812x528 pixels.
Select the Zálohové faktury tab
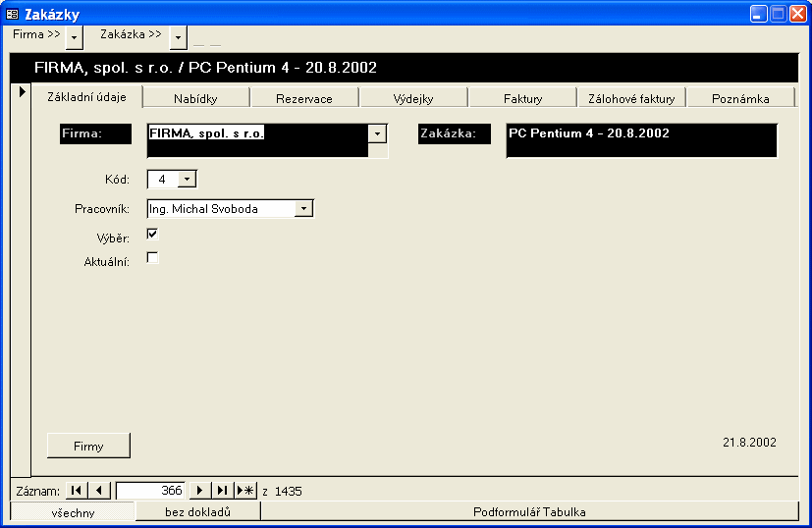point(630,98)
